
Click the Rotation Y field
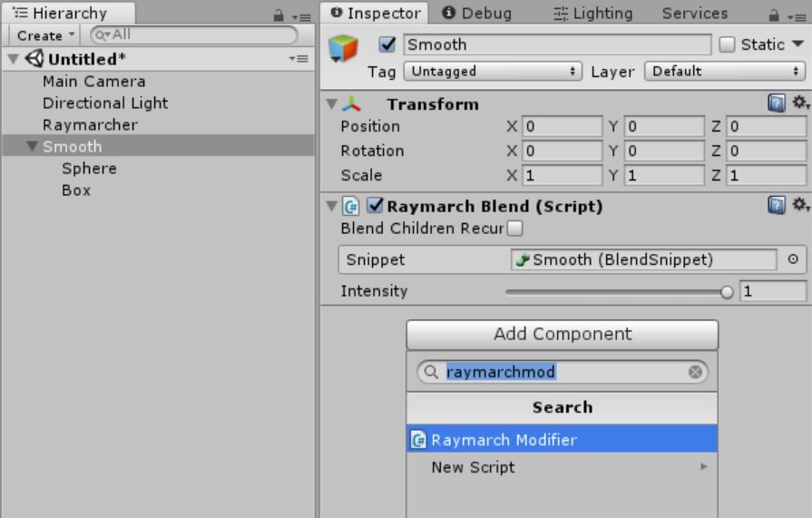[664, 151]
